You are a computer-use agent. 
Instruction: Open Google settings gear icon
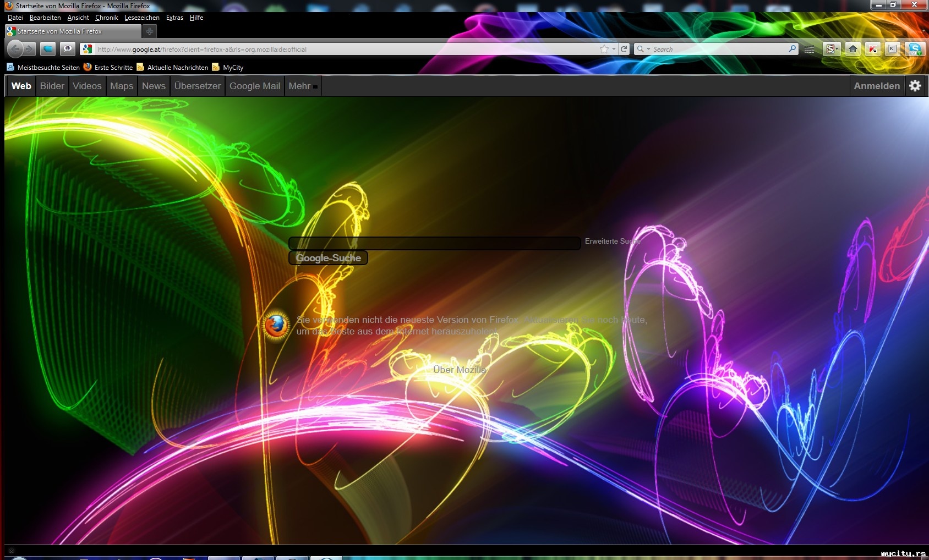tap(915, 86)
